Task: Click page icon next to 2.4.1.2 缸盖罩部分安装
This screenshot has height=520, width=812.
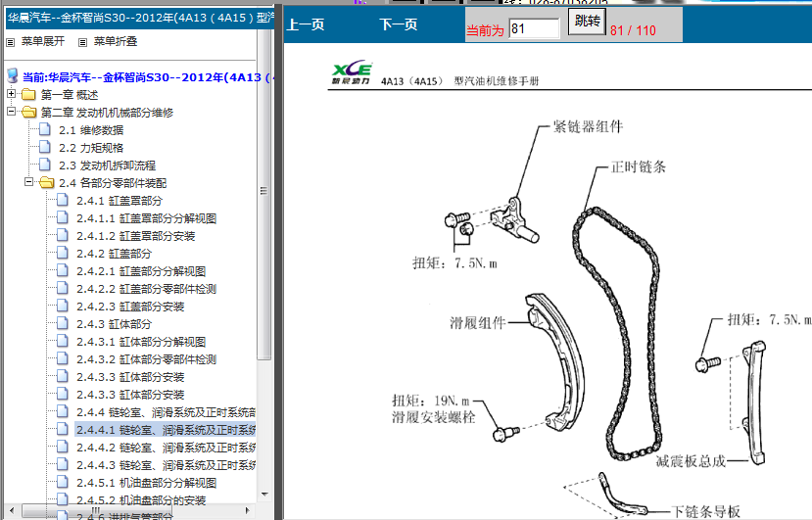Action: coord(63,235)
